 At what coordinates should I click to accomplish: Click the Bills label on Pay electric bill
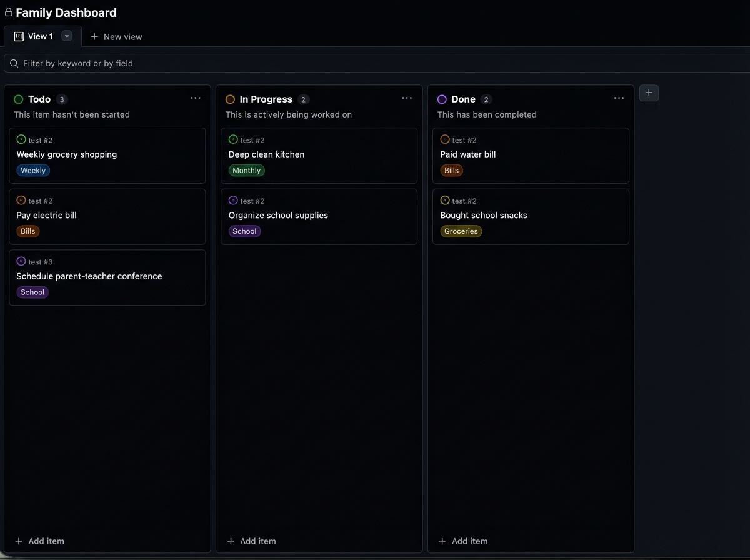click(27, 231)
